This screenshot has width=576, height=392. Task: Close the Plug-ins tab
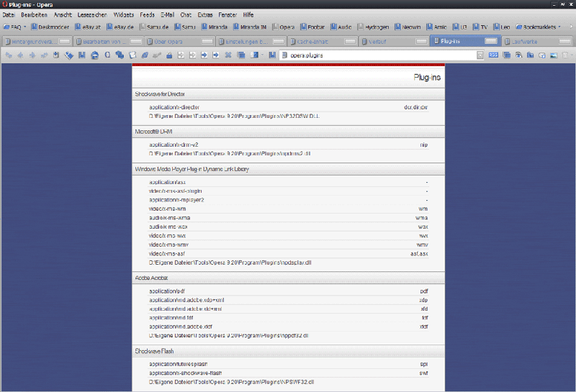(x=491, y=41)
